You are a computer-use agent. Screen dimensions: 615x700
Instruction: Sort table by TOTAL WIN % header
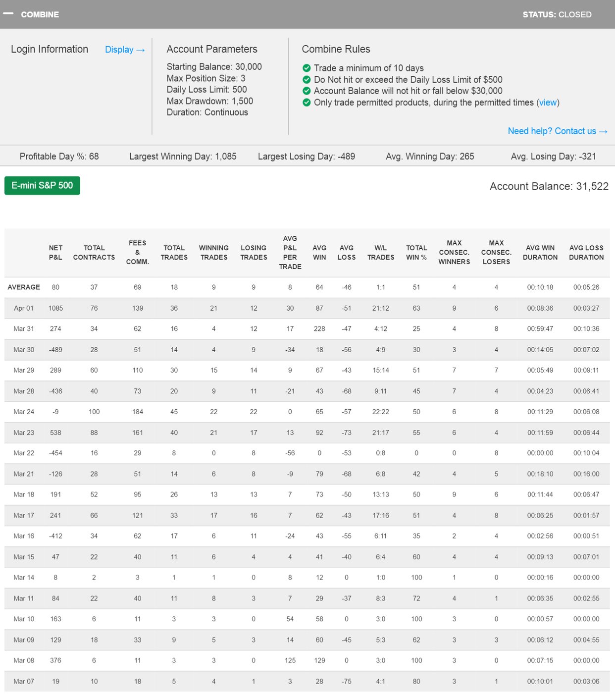[x=416, y=252]
